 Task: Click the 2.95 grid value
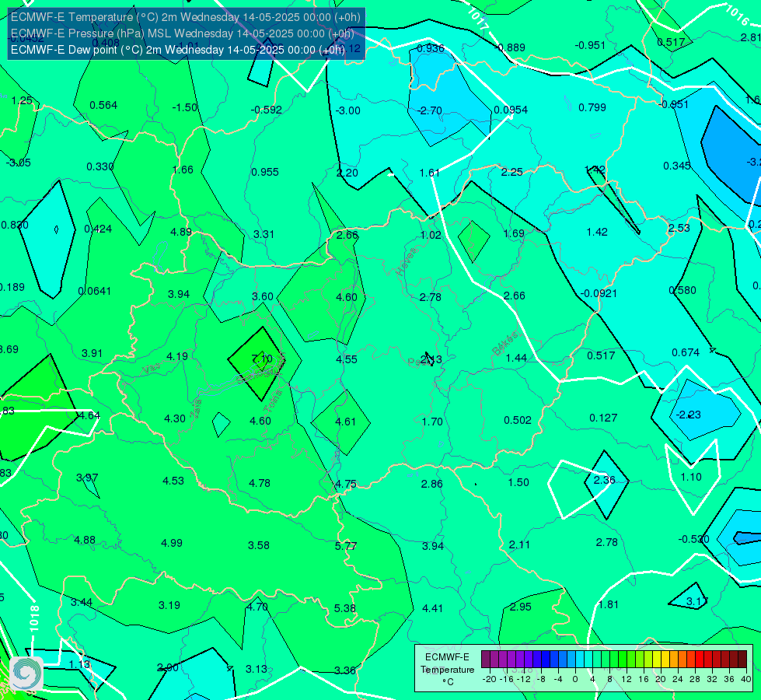click(x=520, y=607)
